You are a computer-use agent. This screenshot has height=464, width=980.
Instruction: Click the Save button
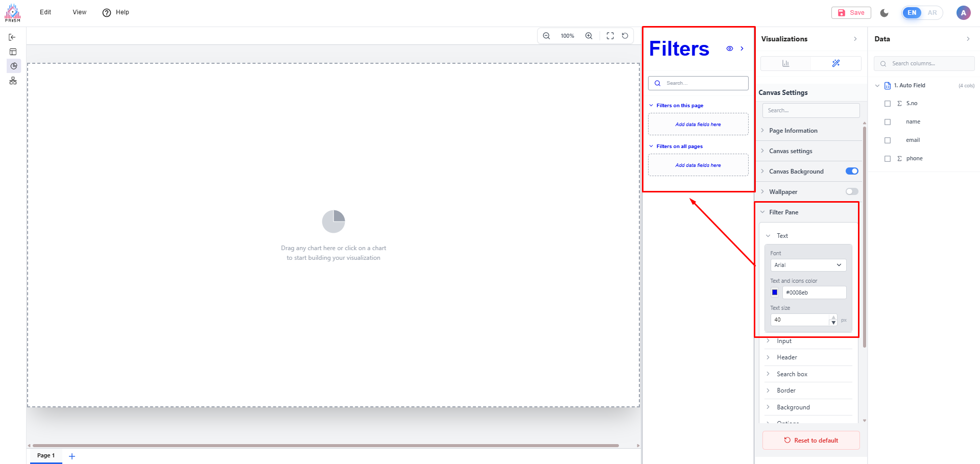pos(851,13)
